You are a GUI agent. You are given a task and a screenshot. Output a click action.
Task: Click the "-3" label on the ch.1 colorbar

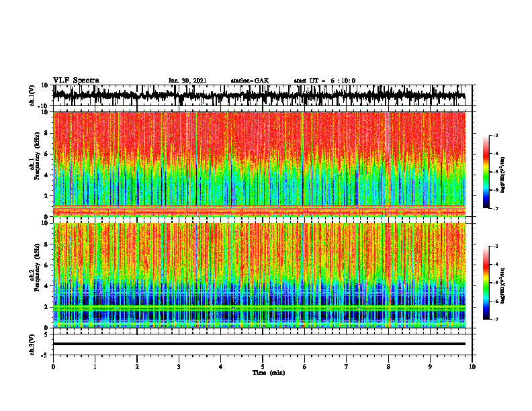pos(496,135)
